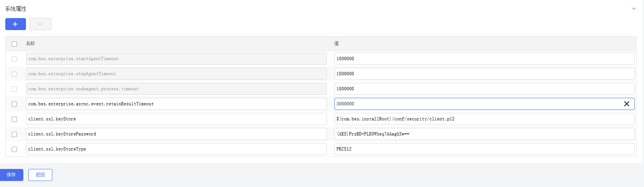Edit the startAgentTimeout value field

[x=484, y=59]
